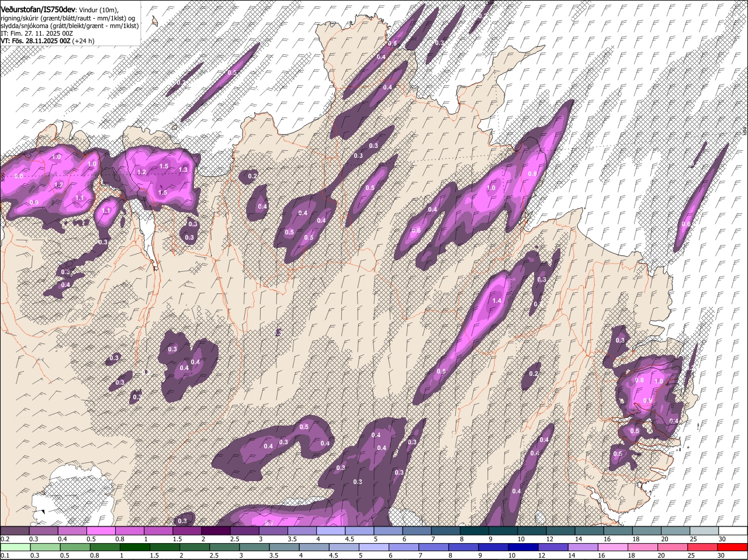Image resolution: width=748 pixels, height=560 pixels.
Task: Click the teal-row swatch between 12 and 14
Action: pos(560,531)
